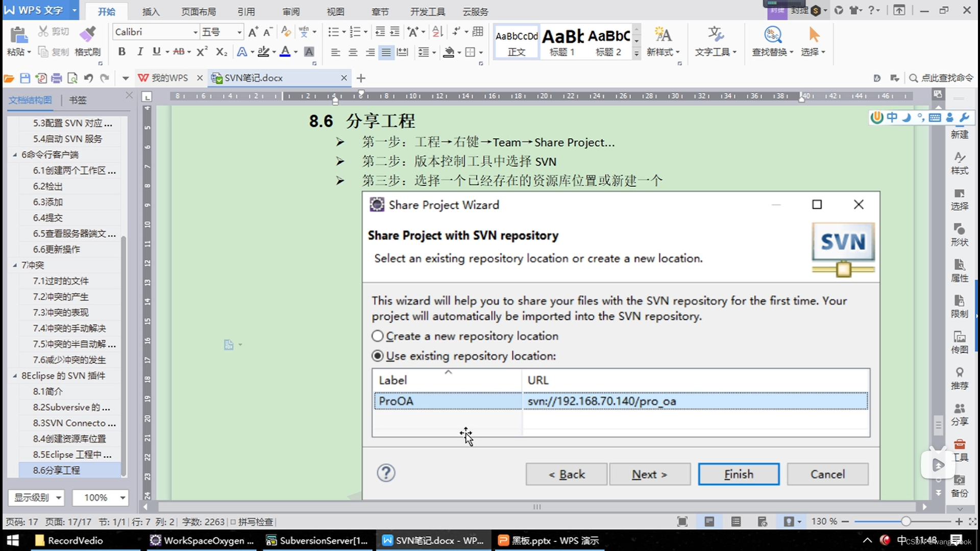Image resolution: width=980 pixels, height=551 pixels.
Task: Apply Heading 2 style
Action: 608,42
